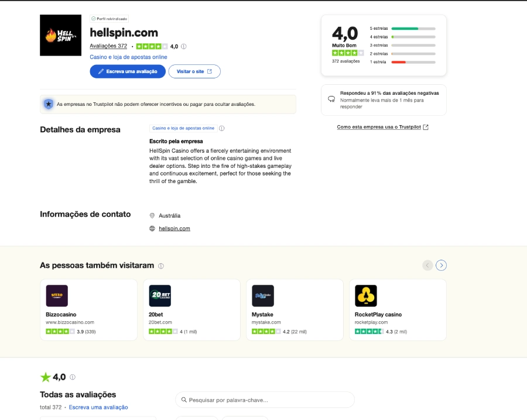Click the HellSpin company logo

60,35
